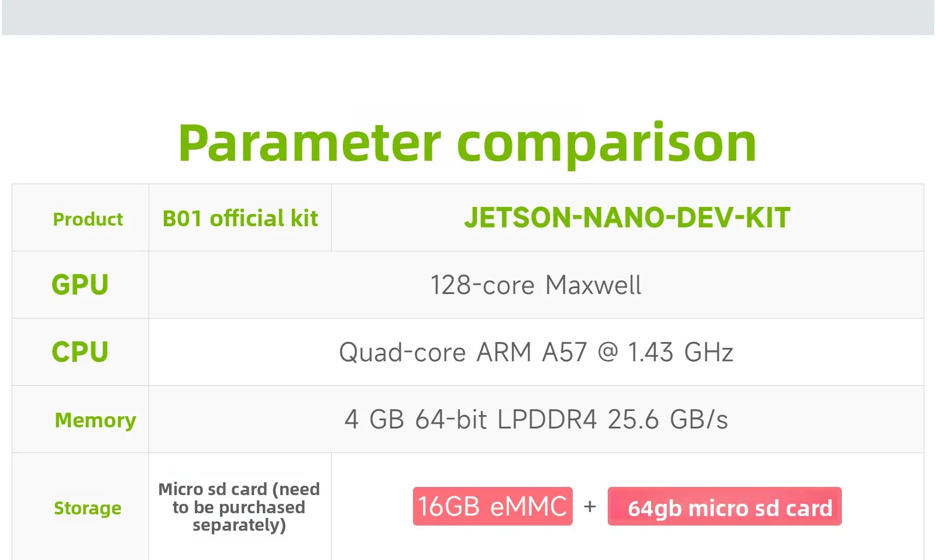936x560 pixels.
Task: Click the Storage row label
Action: (88, 508)
